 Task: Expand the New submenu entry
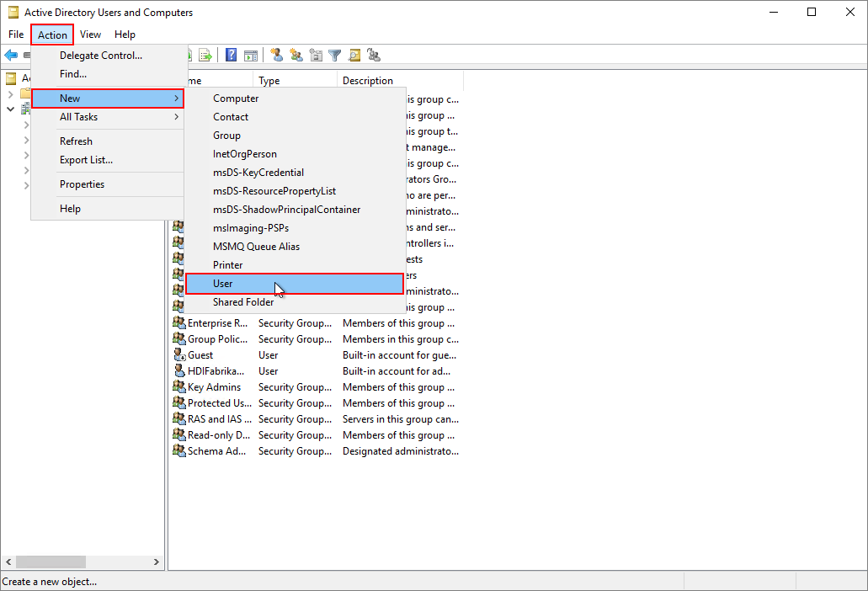coord(108,98)
